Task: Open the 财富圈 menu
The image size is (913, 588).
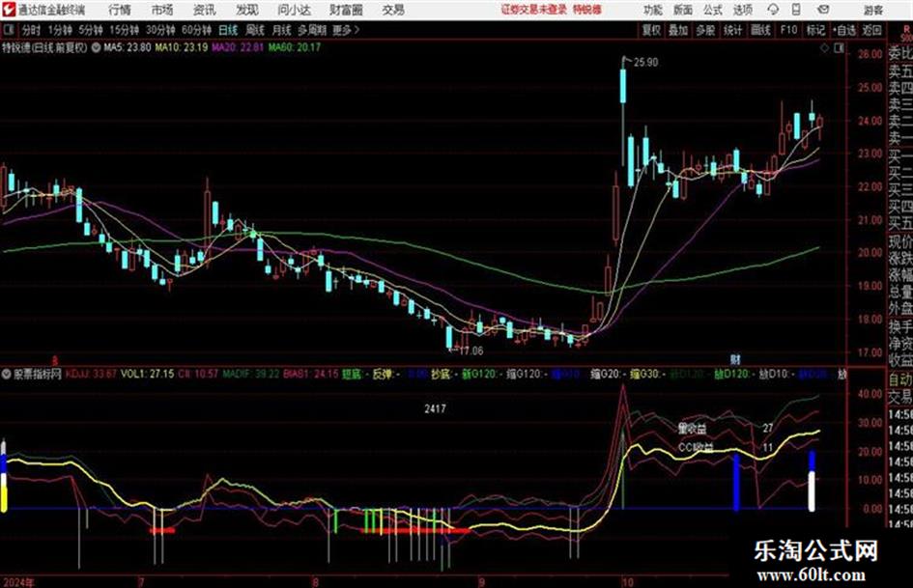Action: point(346,10)
